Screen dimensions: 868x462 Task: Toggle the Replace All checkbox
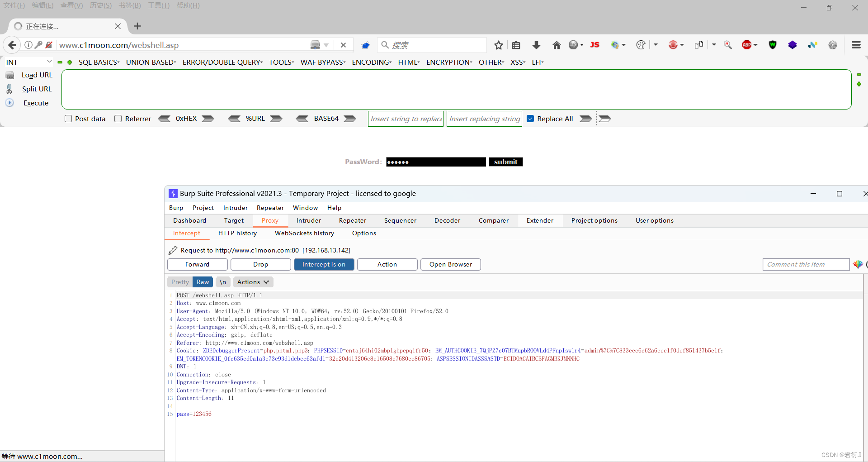click(530, 119)
